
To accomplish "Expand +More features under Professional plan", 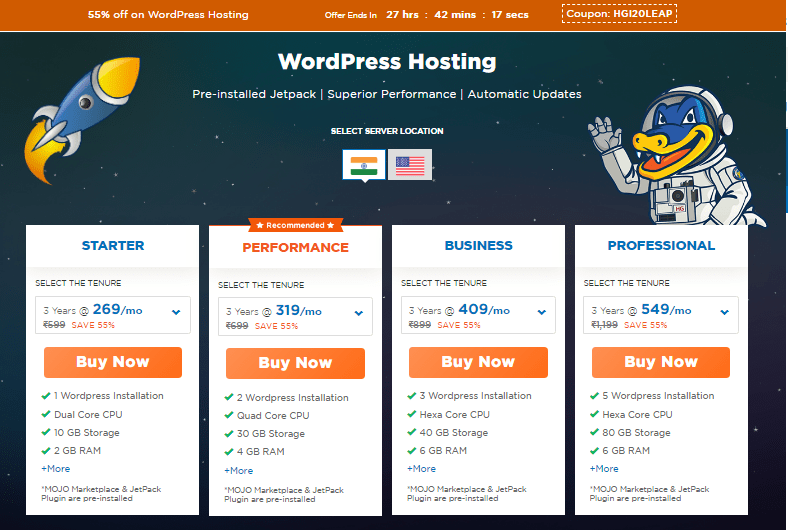I will [x=604, y=469].
